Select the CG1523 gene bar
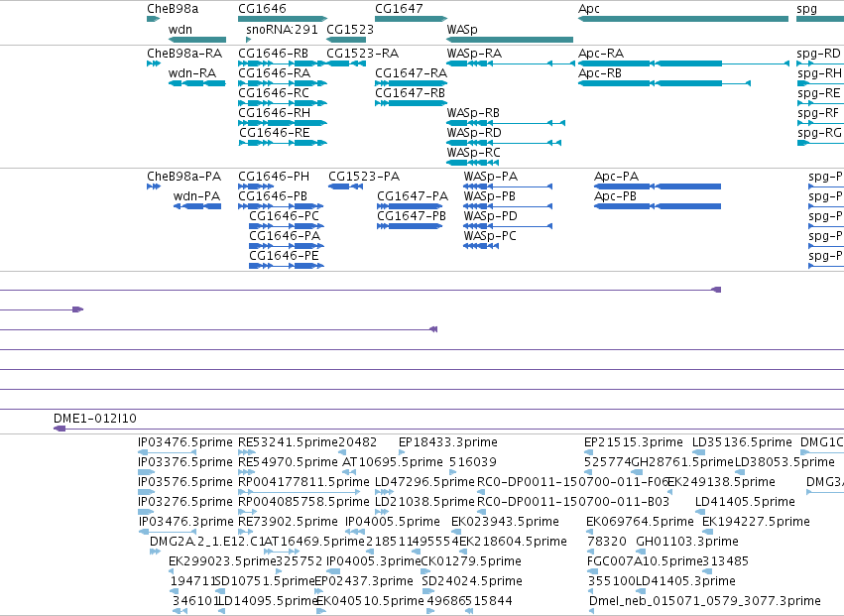844x616 pixels. [x=347, y=40]
